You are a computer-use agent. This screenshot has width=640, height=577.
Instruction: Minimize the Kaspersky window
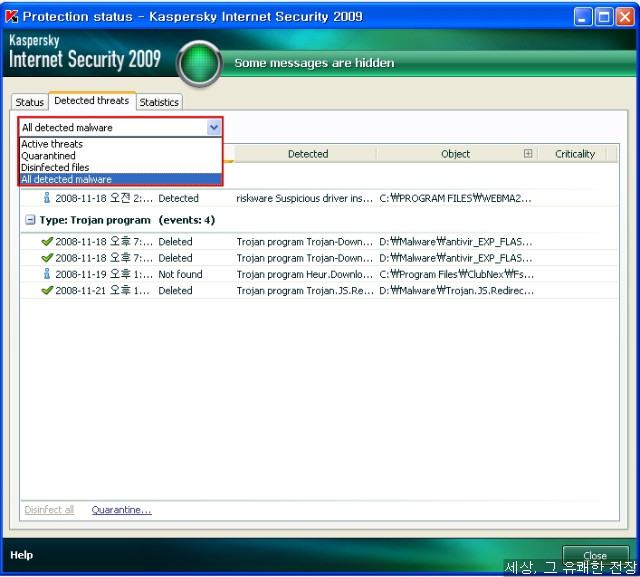pos(582,17)
